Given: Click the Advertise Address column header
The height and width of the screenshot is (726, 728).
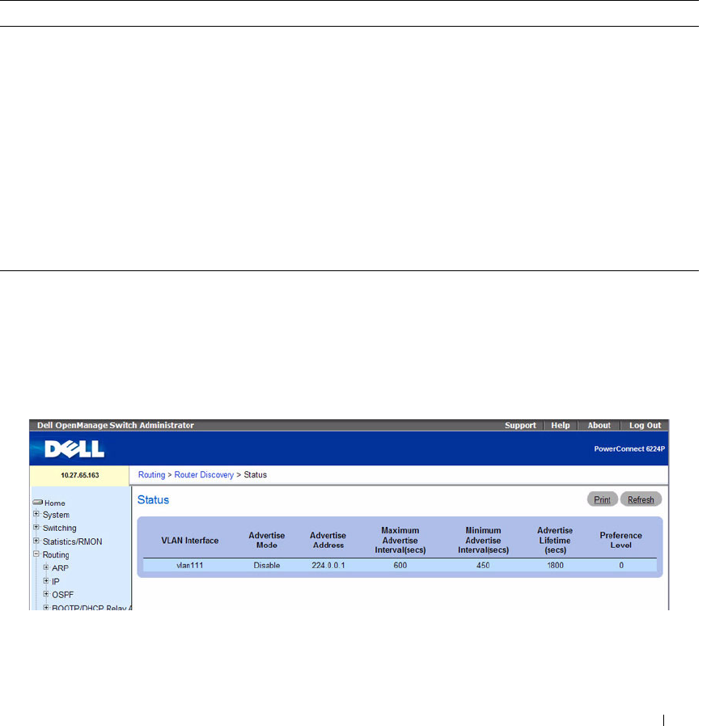Looking at the screenshot, I should coord(328,540).
